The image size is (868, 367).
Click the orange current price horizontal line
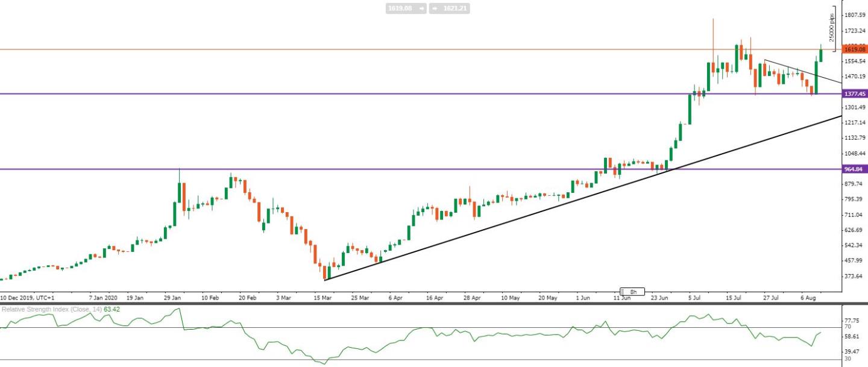coord(421,49)
